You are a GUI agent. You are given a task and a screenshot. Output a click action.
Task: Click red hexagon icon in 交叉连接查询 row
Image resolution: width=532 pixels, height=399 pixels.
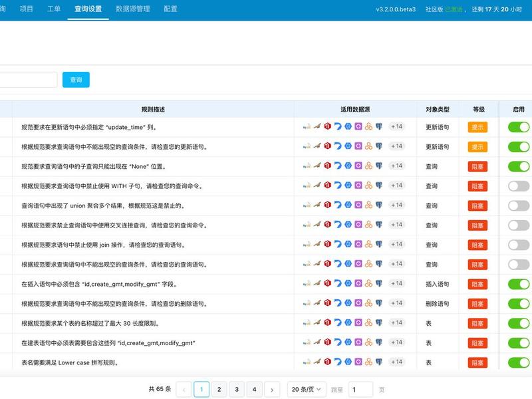click(327, 225)
